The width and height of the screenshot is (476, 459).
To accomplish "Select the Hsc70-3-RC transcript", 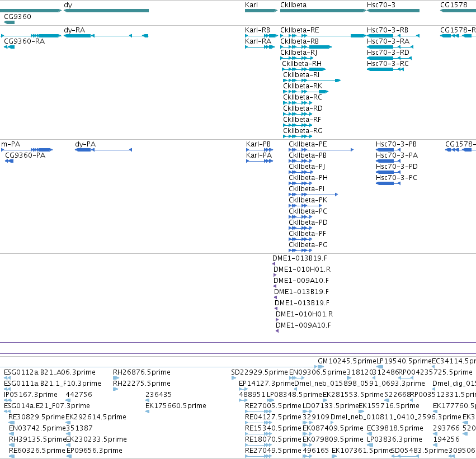I will pos(388,64).
